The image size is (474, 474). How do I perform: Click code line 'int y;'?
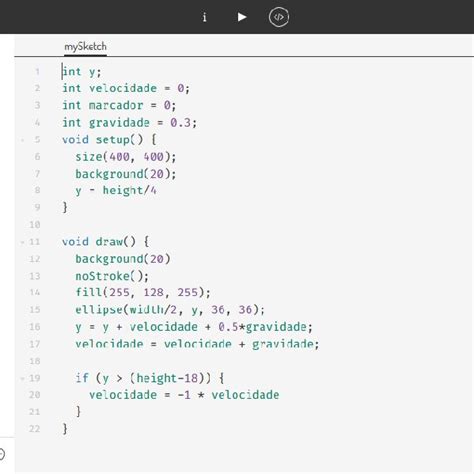82,72
